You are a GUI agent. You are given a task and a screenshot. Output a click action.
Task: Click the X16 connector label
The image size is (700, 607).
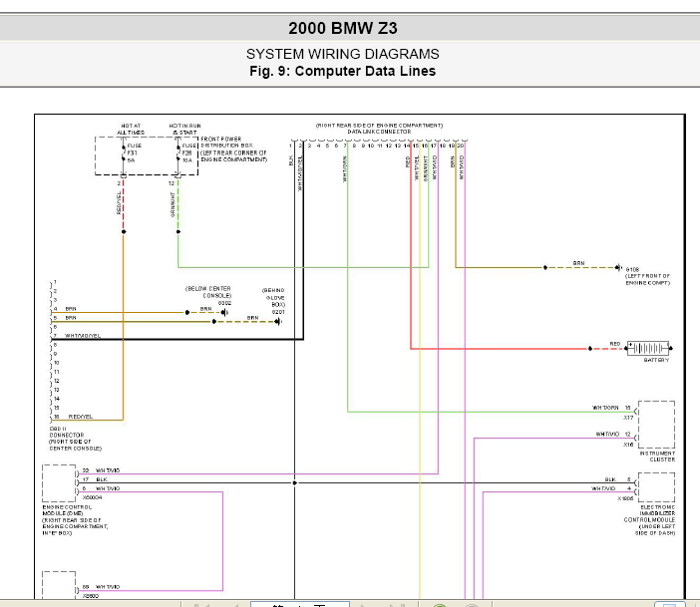[x=628, y=445]
